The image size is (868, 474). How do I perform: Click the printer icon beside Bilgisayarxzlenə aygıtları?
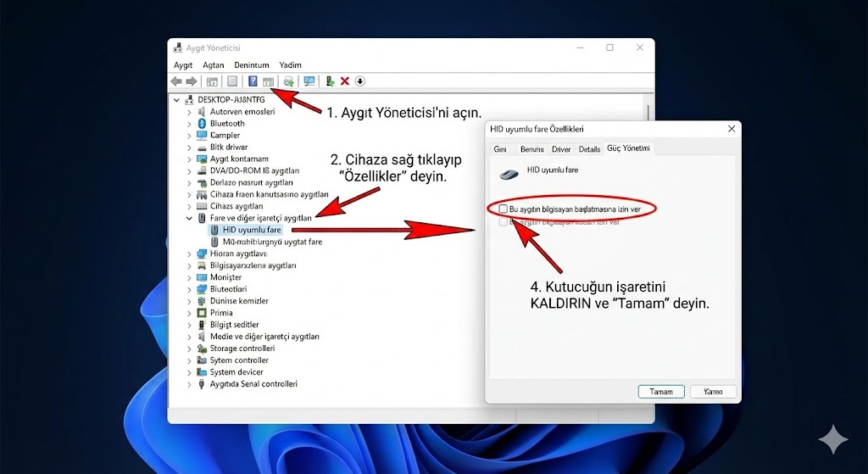(x=202, y=265)
